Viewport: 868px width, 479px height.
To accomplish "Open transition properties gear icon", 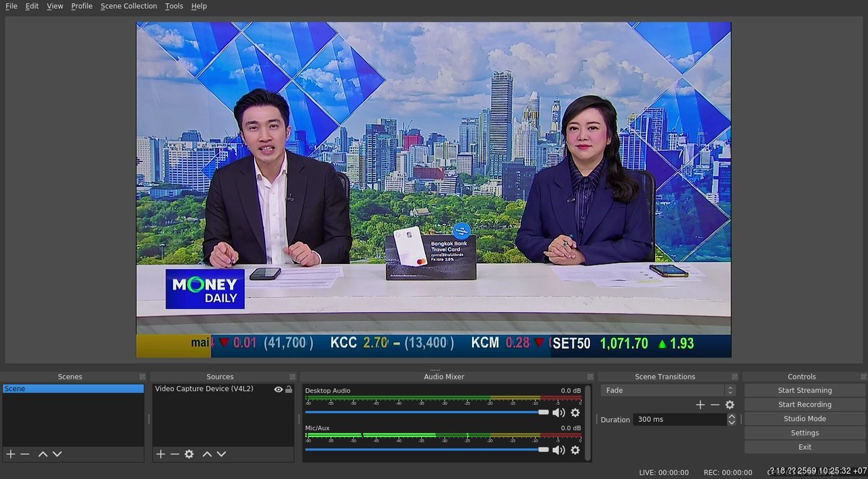I will pyautogui.click(x=730, y=404).
